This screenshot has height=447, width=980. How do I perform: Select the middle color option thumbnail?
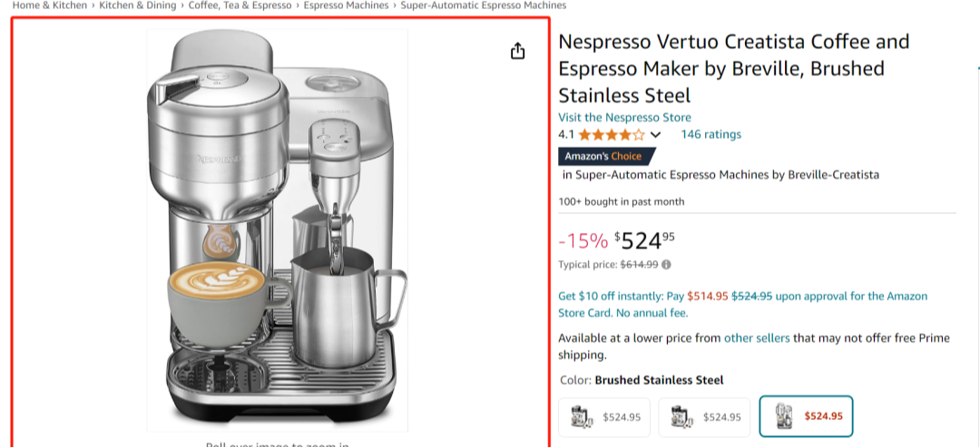click(704, 417)
